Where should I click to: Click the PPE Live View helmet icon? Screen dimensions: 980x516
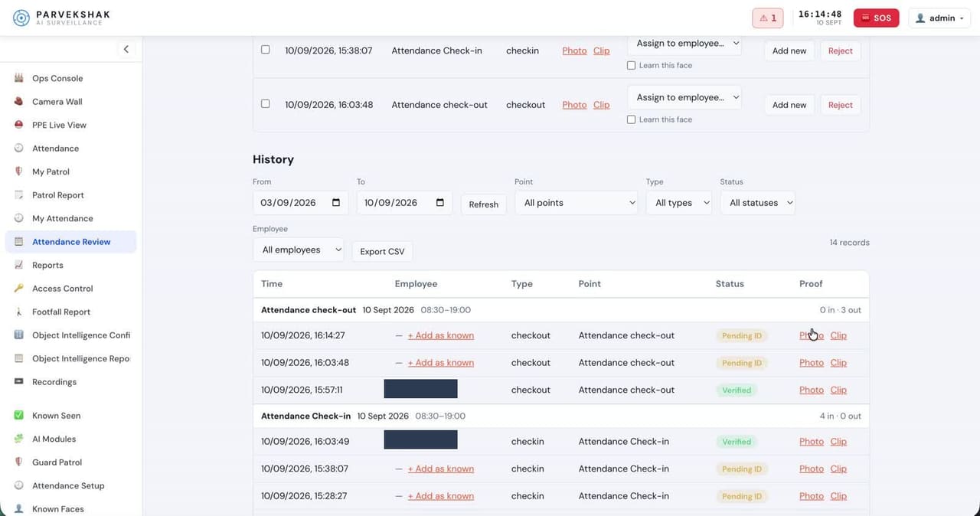click(x=18, y=125)
